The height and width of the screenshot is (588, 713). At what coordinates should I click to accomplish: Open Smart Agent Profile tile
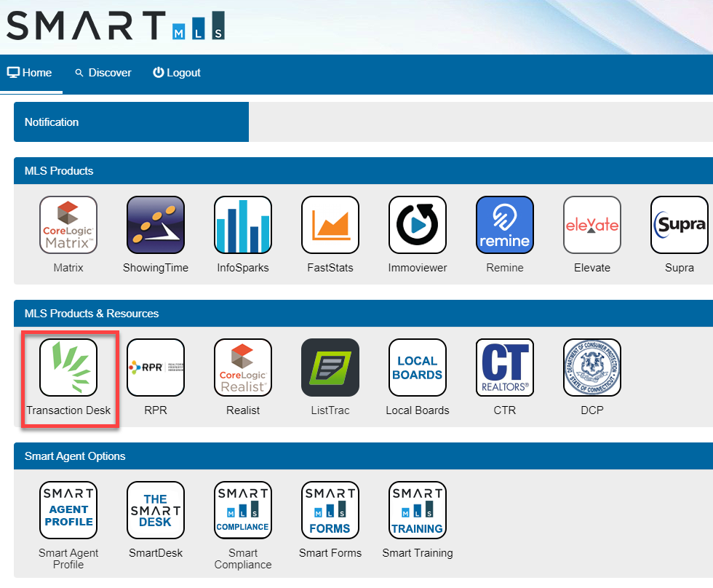coord(68,510)
